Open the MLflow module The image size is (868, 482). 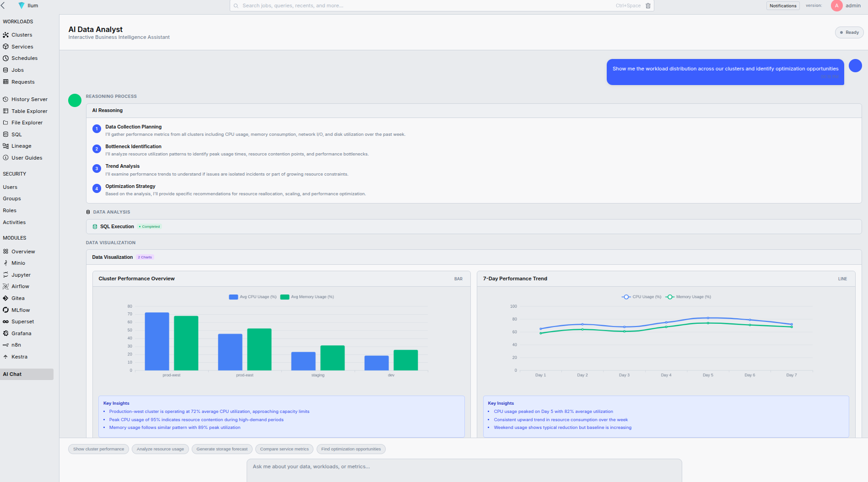[21, 310]
